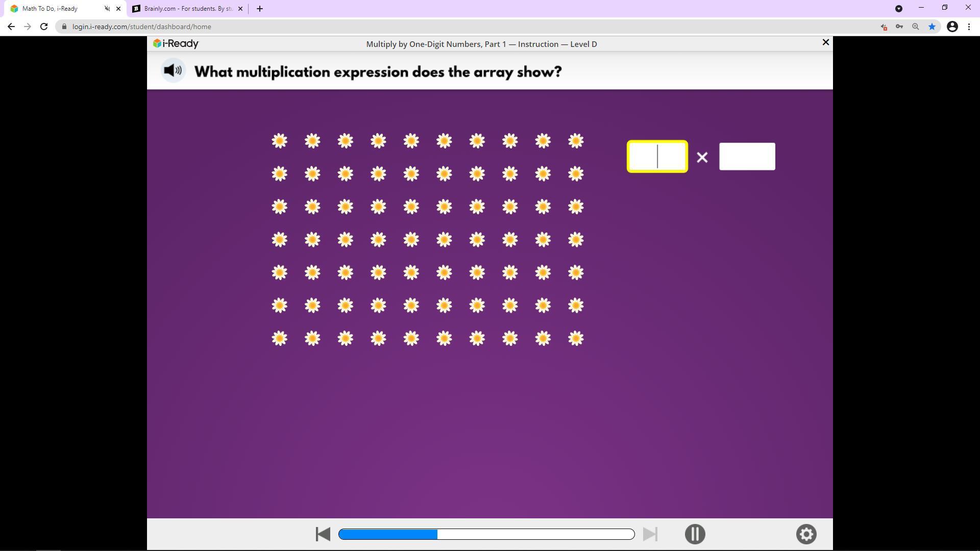
Task: Open the Chrome profile menu
Action: (x=952, y=27)
